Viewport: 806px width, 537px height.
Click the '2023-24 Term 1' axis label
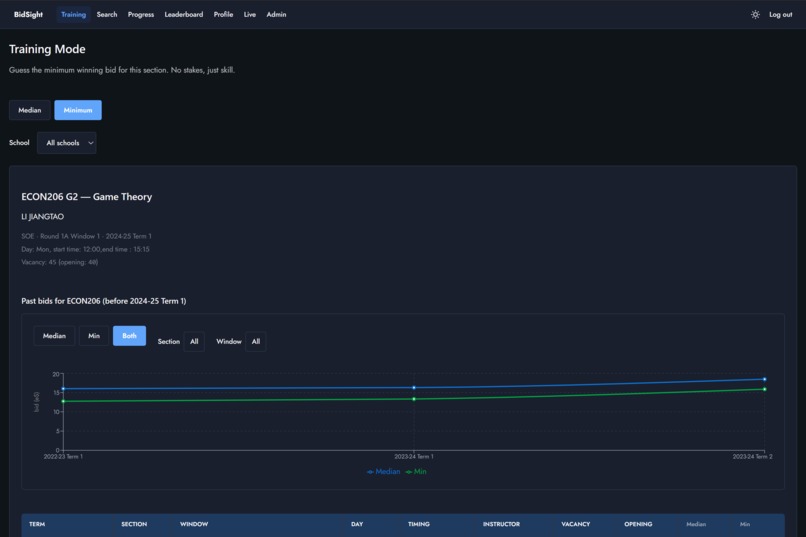(x=414, y=456)
